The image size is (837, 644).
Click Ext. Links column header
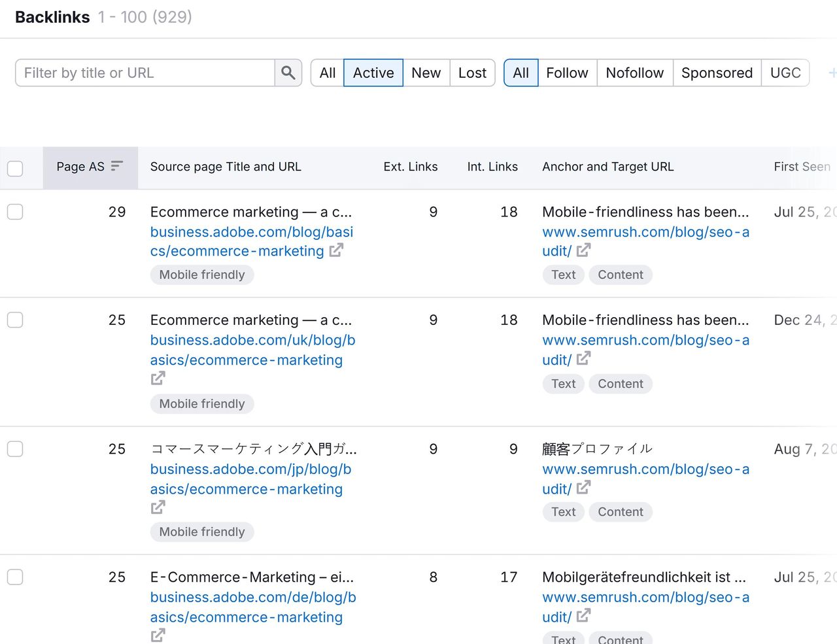[x=411, y=167]
